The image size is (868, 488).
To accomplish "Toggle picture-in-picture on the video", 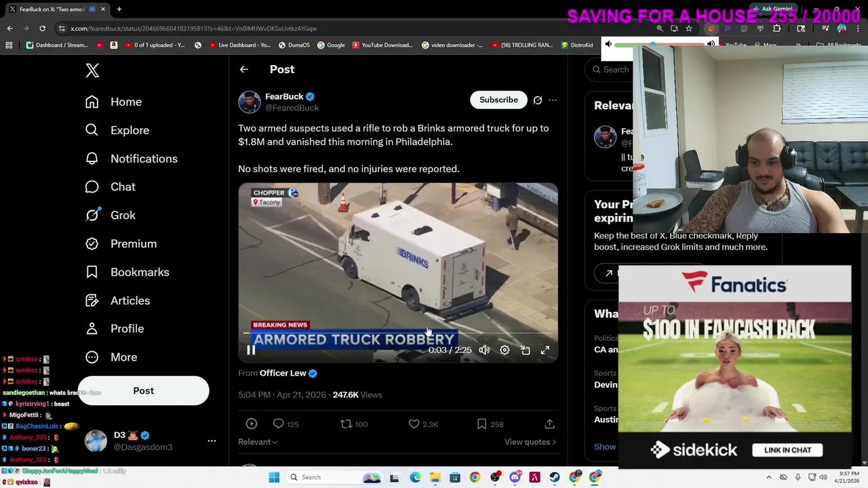I will coord(525,350).
